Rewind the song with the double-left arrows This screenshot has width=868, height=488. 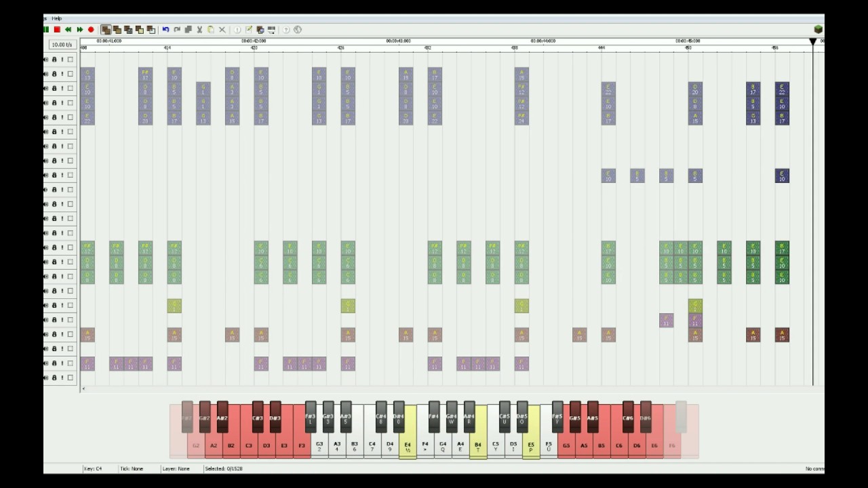tap(68, 30)
